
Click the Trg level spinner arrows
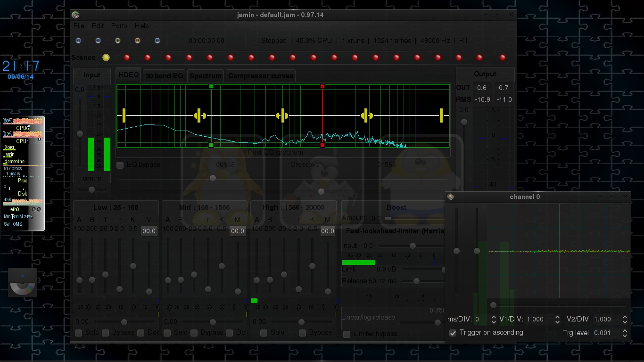pyautogui.click(x=625, y=333)
